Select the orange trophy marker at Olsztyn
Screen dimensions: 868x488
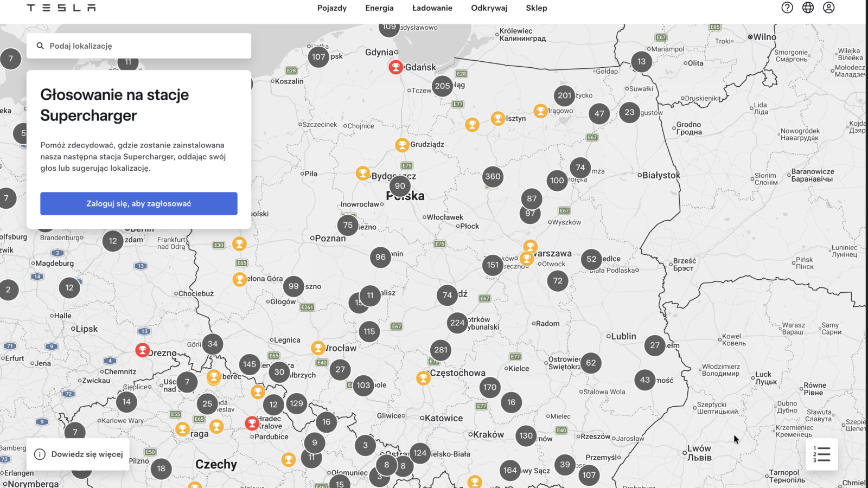[x=497, y=118]
